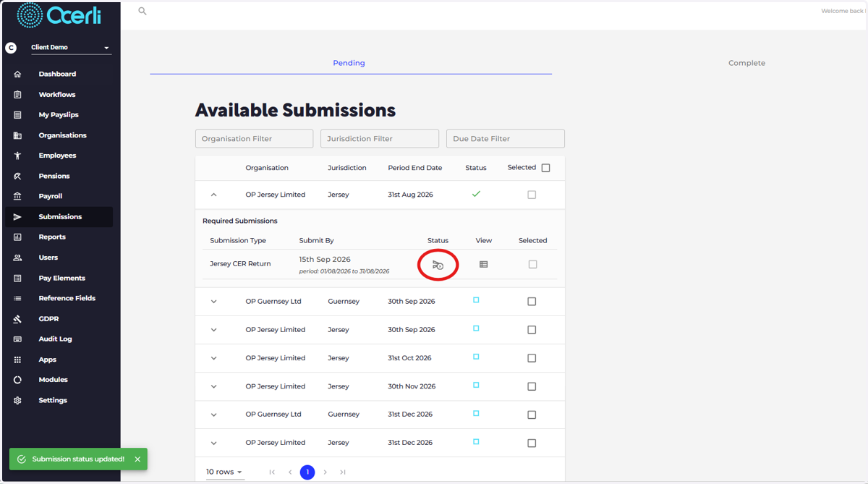Screen dimensions: 868x484
Task: Select OP Jersey Limited 30th Sep 2026 checkbox
Action: click(532, 330)
